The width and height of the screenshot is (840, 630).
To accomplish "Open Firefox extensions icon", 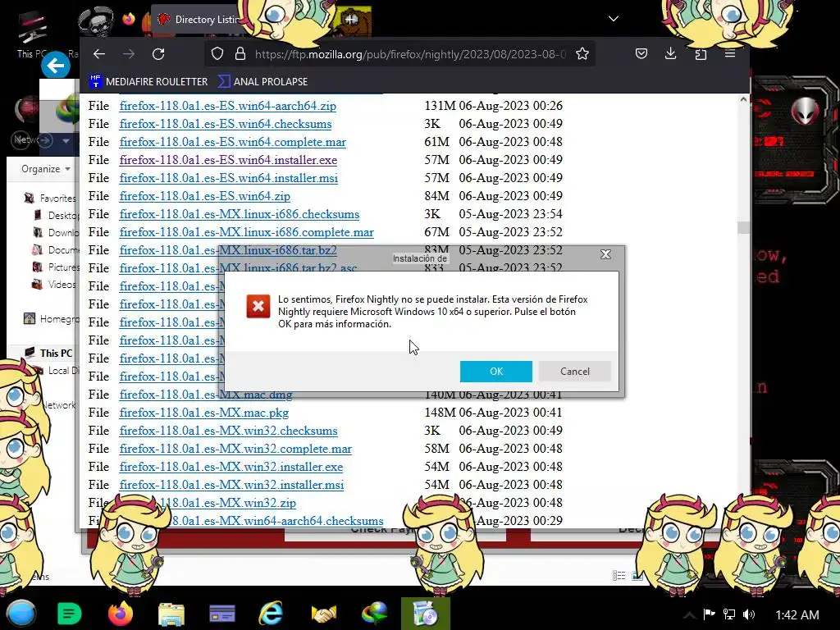I will pos(701,54).
